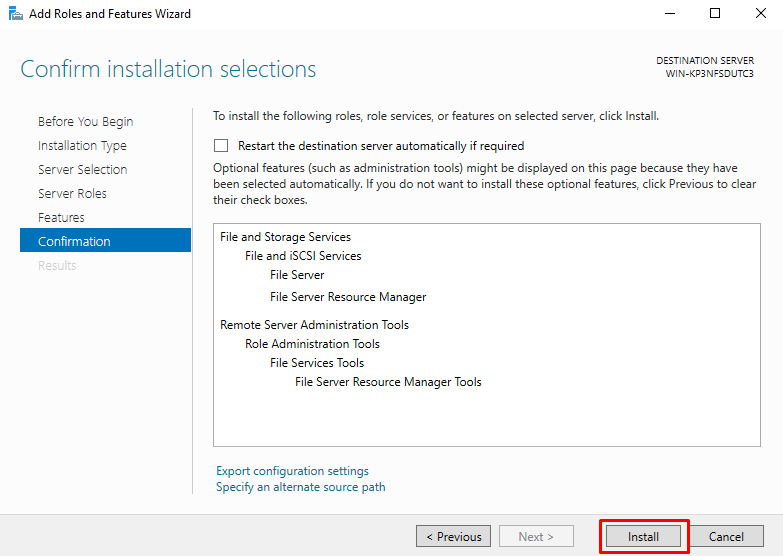Select Remote Server Administration Tools entry

(315, 325)
